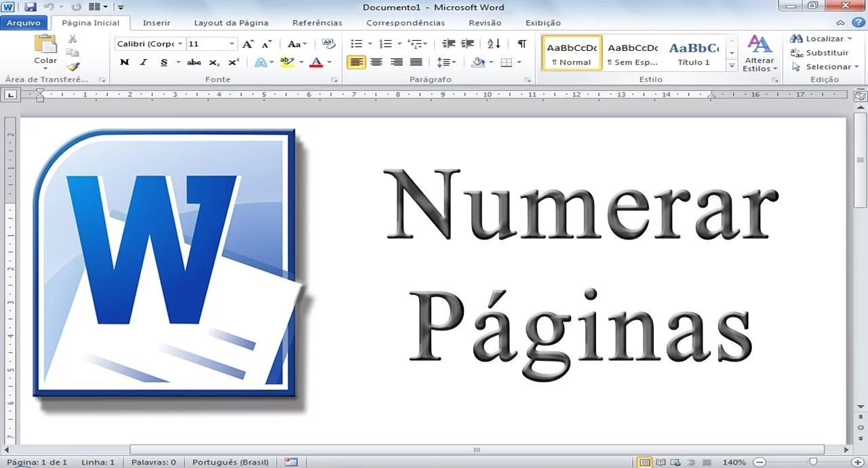Viewport: 868px width, 468px height.
Task: Switch to the Layout da Página tab
Action: click(231, 22)
